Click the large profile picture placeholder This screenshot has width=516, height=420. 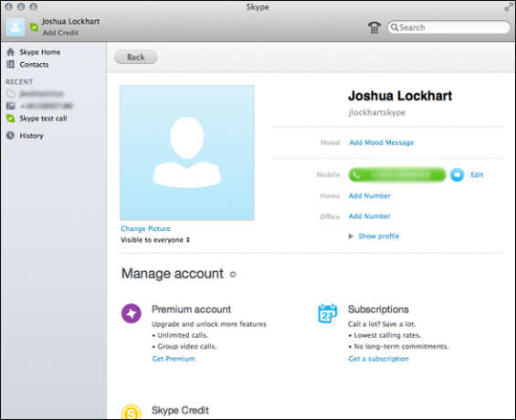click(x=187, y=153)
